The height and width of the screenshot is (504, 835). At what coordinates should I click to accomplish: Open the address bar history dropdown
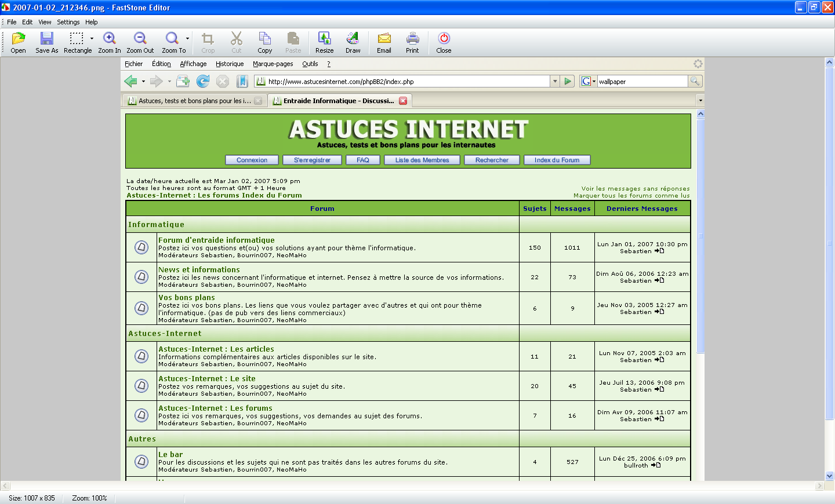[x=555, y=81]
